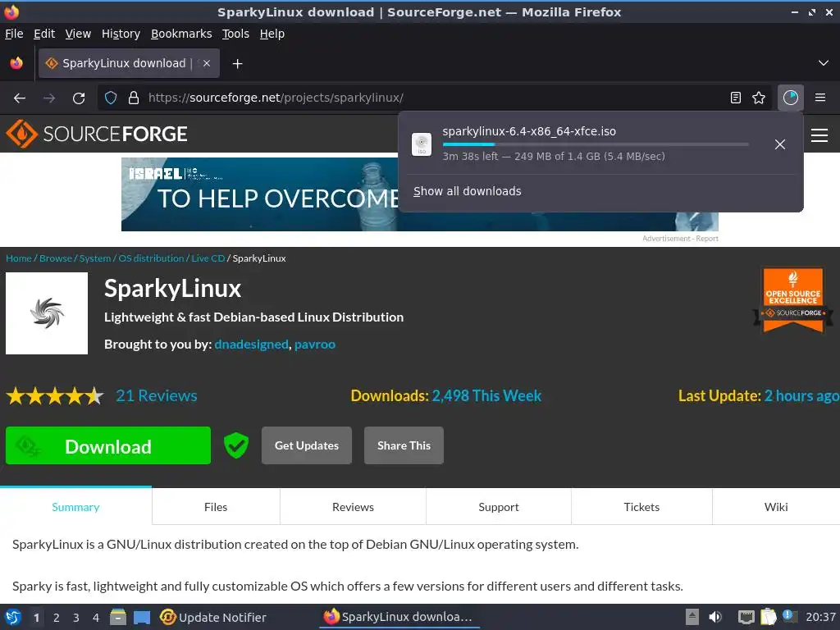The height and width of the screenshot is (630, 840).
Task: Switch to the Wiki tab
Action: pos(776,507)
